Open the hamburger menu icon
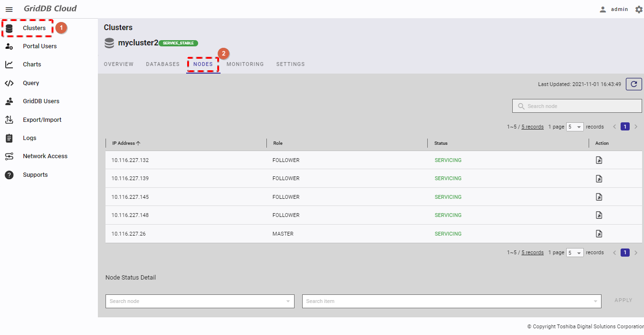The image size is (644, 335). (9, 9)
